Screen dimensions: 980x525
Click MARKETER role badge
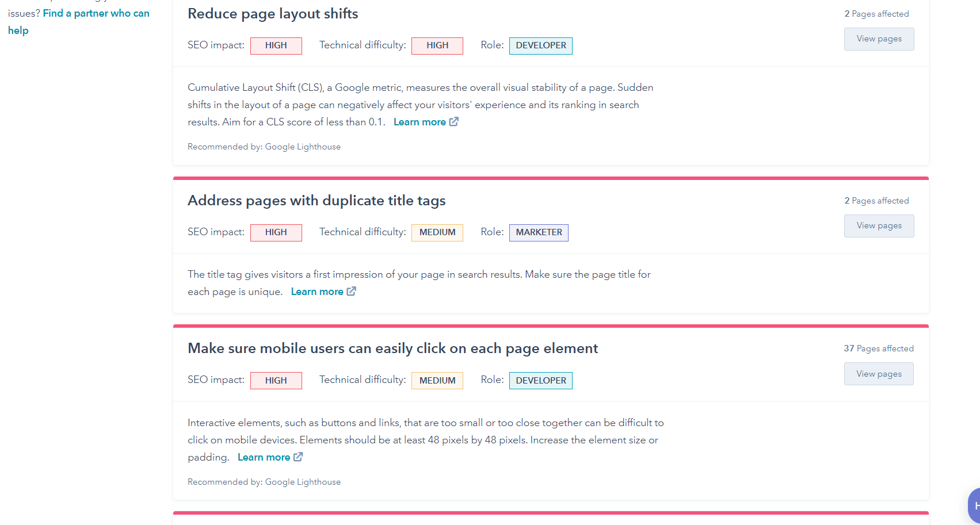point(539,232)
